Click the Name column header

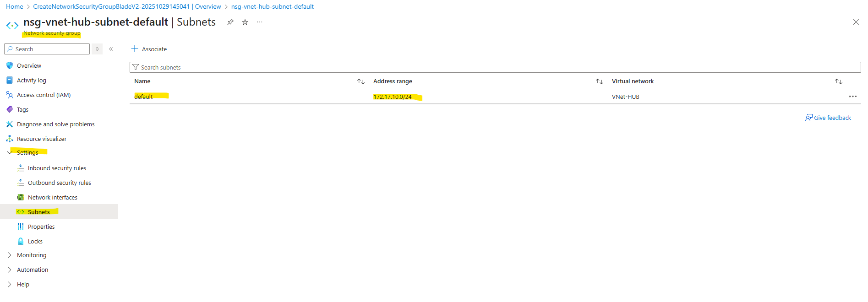coord(142,81)
